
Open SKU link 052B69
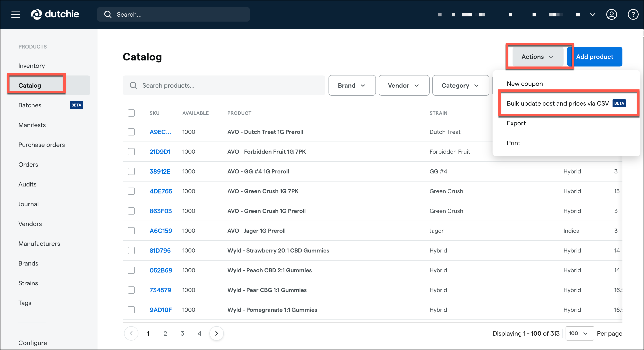click(x=161, y=270)
